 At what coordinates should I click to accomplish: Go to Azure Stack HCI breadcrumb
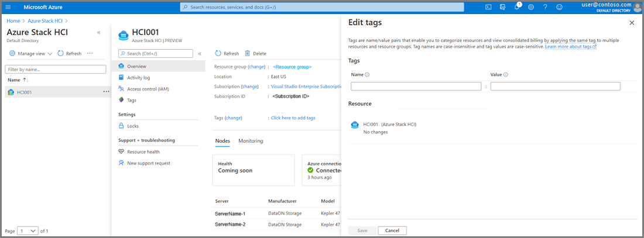tap(46, 20)
